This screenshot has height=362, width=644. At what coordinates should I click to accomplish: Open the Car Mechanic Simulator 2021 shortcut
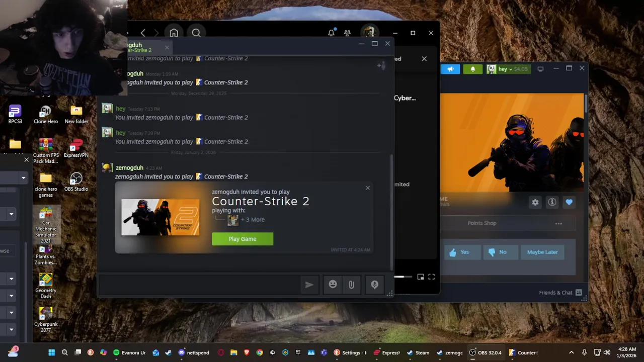click(x=46, y=225)
